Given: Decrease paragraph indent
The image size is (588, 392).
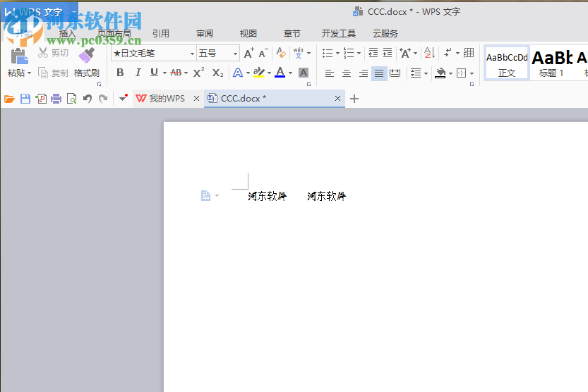Looking at the screenshot, I should (x=373, y=53).
